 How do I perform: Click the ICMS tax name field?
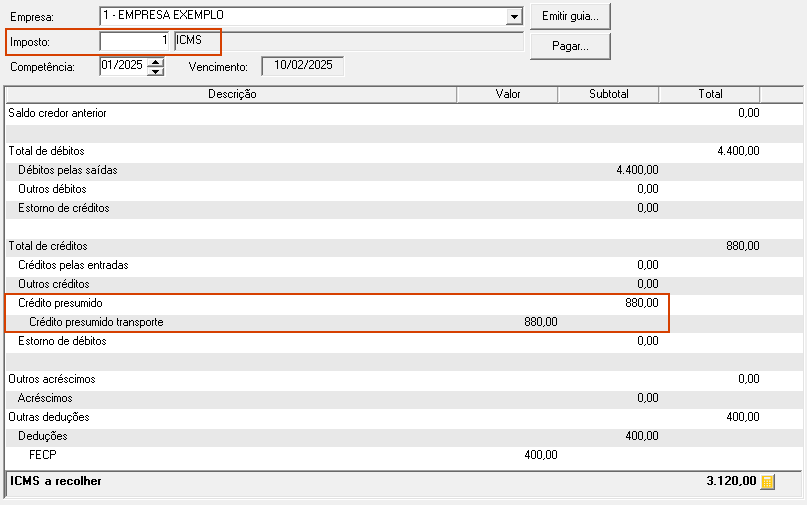(x=349, y=41)
